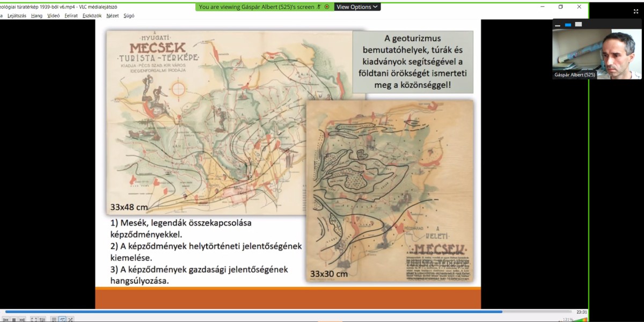Toggle VLC fullscreen video button
The height and width of the screenshot is (322, 644).
(34, 320)
